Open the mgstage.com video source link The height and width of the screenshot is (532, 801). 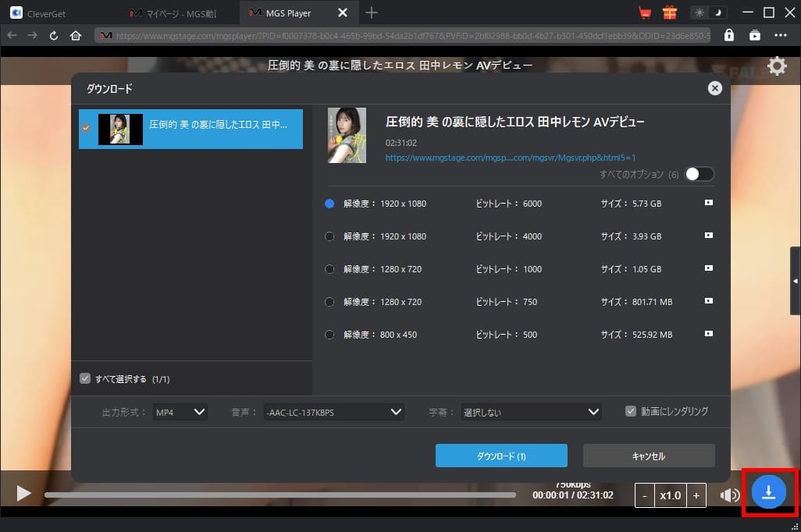[511, 158]
